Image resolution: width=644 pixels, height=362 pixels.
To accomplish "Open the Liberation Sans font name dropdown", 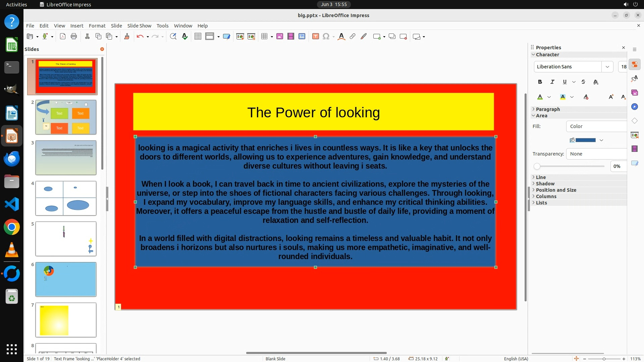I will pyautogui.click(x=607, y=67).
